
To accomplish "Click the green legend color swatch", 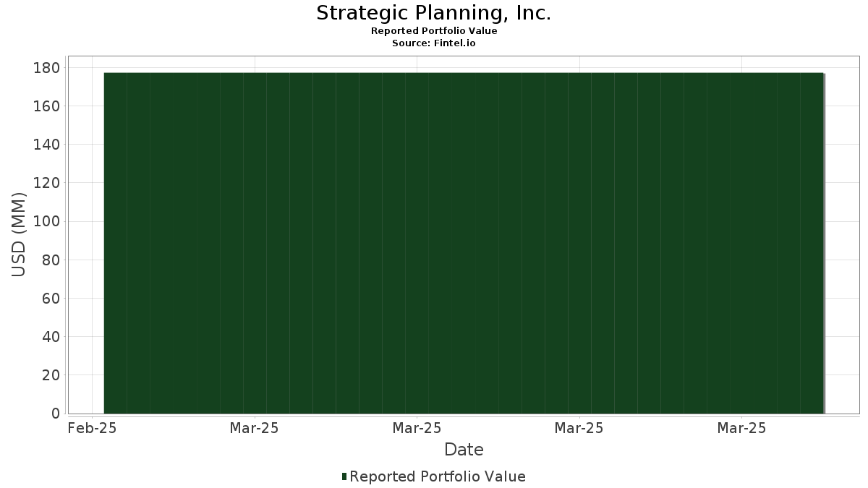I will pos(344,476).
